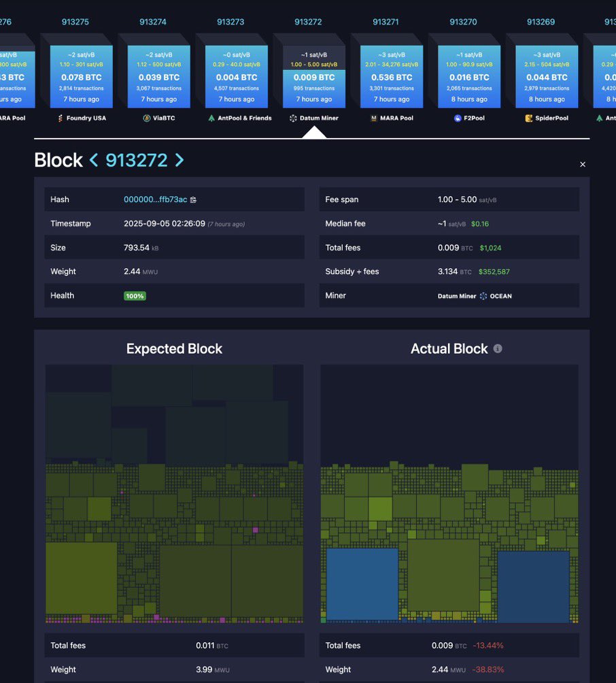Click the Datum Miner icon under block 913272

click(x=294, y=118)
